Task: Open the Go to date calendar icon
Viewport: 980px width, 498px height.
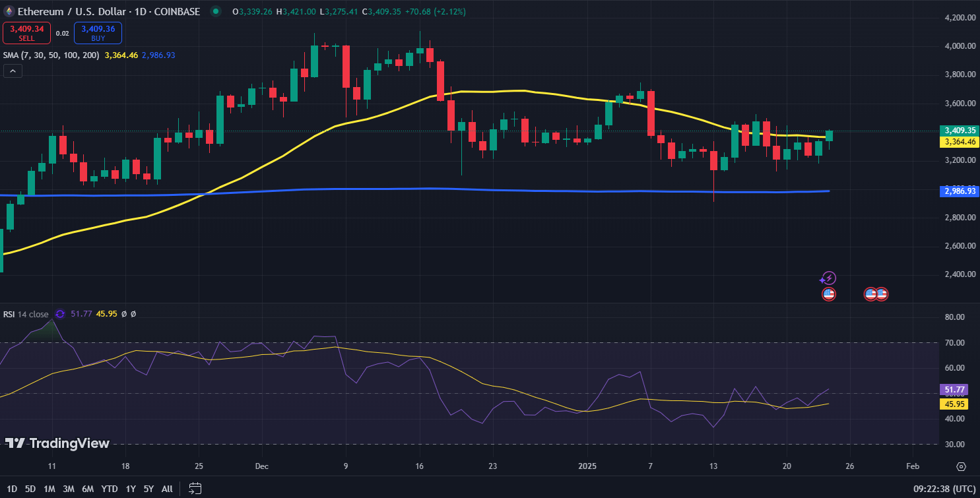Action: coord(195,489)
